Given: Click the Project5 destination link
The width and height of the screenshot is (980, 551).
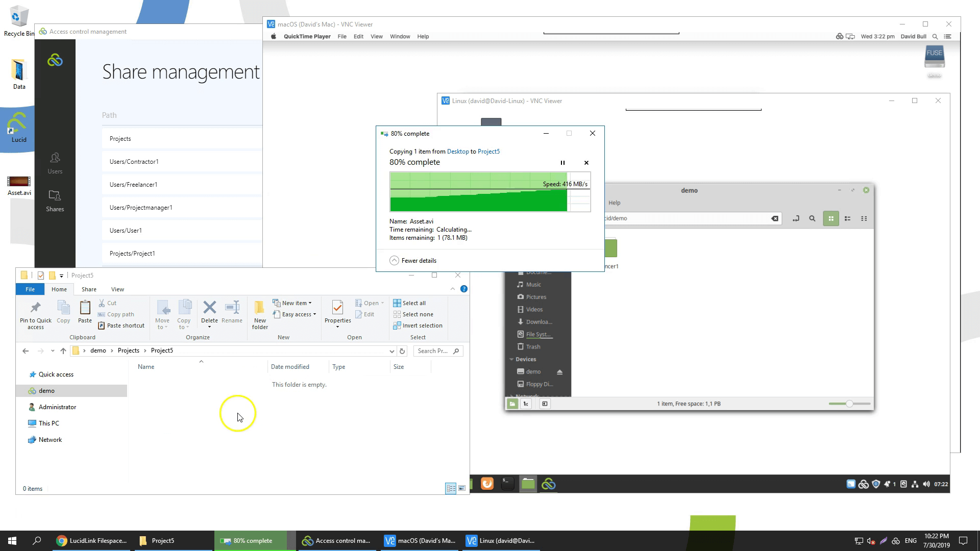Looking at the screenshot, I should [488, 152].
